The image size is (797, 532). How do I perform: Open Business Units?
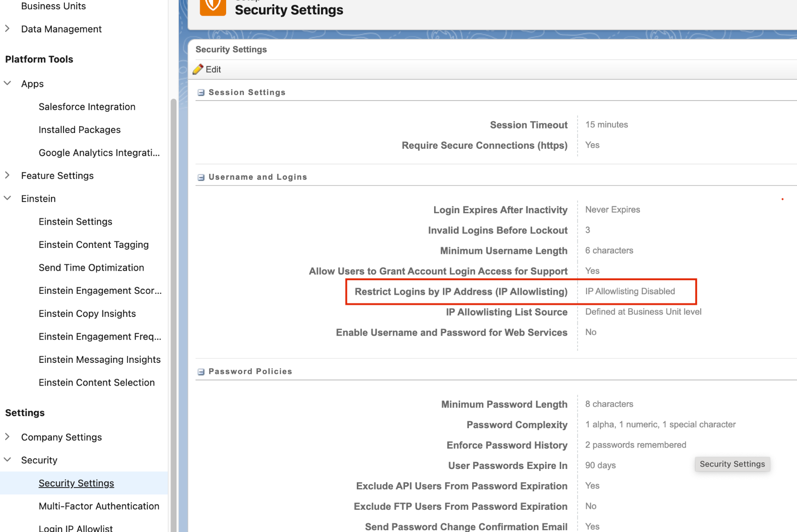pyautogui.click(x=53, y=6)
